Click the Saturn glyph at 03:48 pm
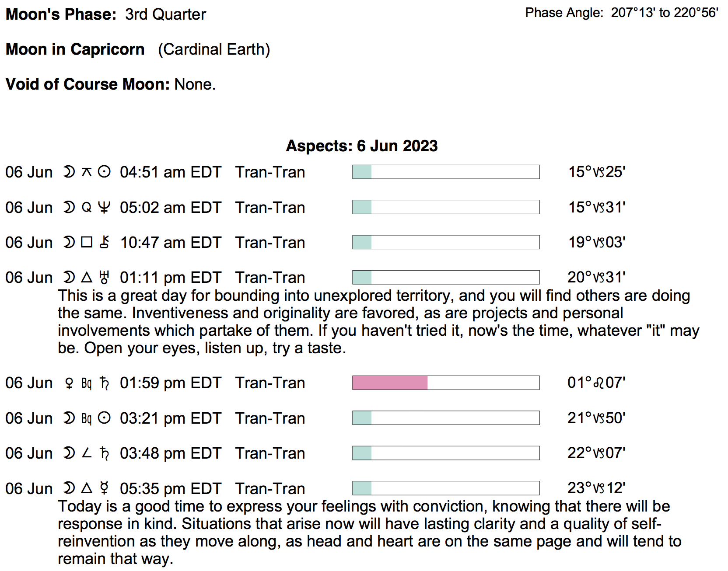Image resolution: width=728 pixels, height=571 pixels. (104, 453)
